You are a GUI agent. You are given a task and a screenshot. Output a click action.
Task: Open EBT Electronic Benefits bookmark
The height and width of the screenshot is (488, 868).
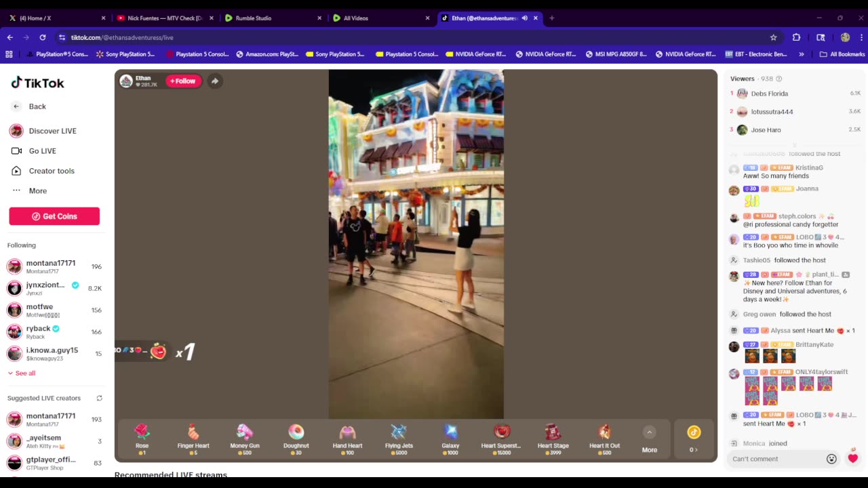tap(756, 54)
